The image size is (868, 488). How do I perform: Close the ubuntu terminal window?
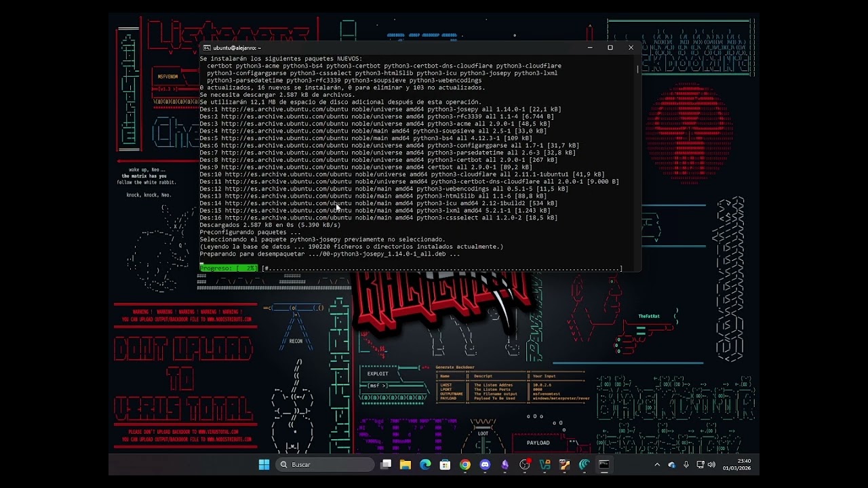pyautogui.click(x=631, y=47)
